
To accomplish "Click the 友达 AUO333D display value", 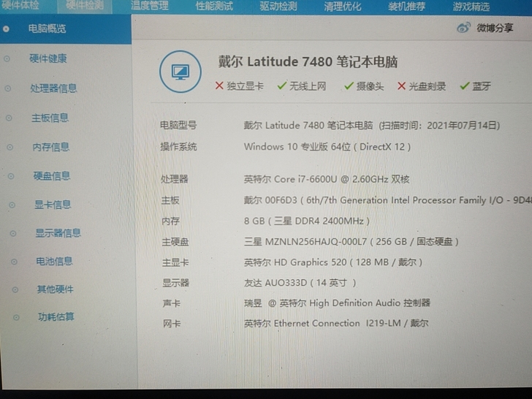I will pyautogui.click(x=300, y=283).
